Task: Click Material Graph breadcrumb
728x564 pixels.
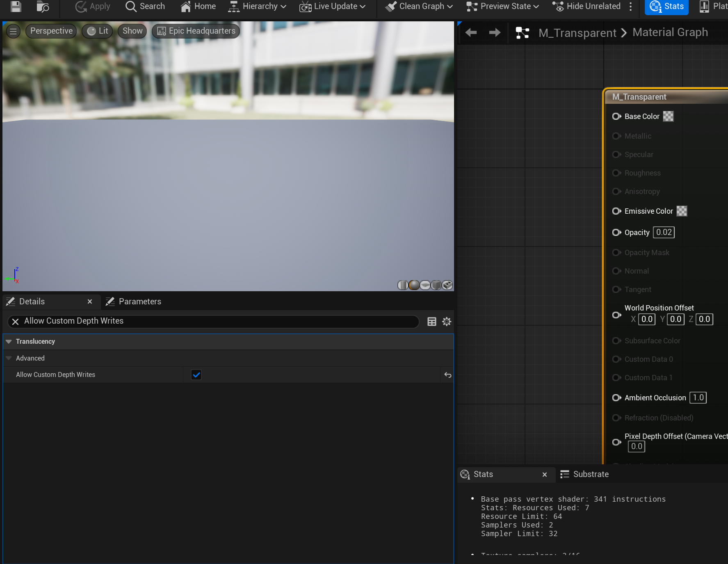Action: (x=670, y=32)
